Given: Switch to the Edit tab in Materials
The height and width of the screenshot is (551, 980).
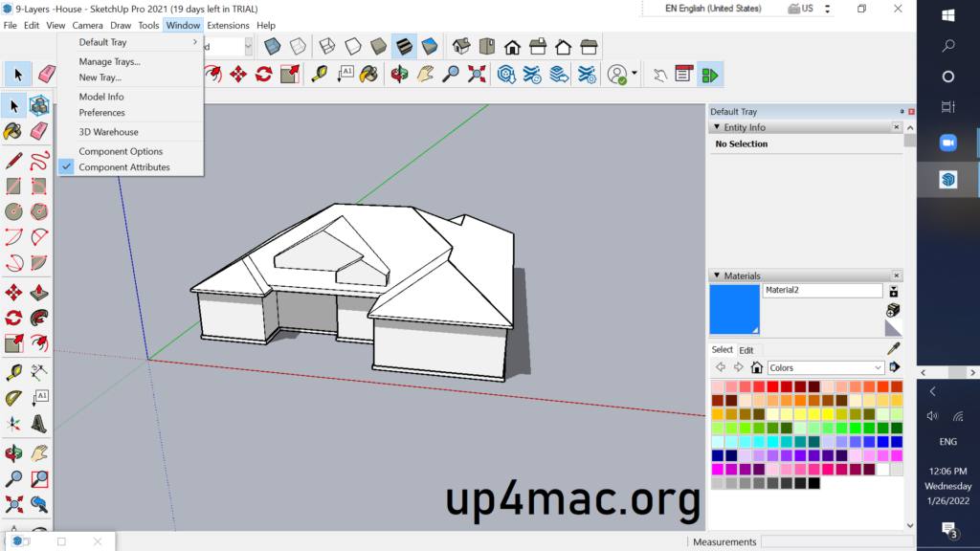Looking at the screenshot, I should click(x=746, y=350).
